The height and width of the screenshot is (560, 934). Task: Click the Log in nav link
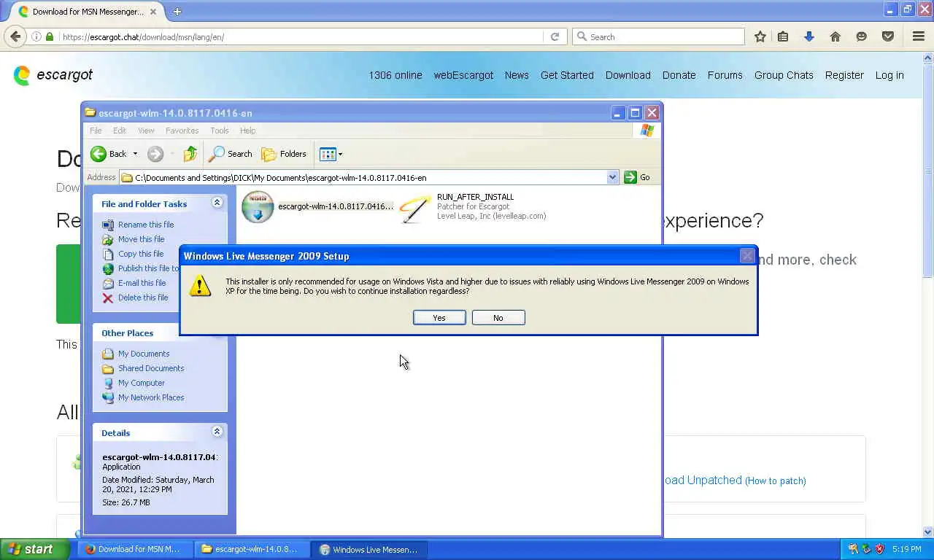889,75
